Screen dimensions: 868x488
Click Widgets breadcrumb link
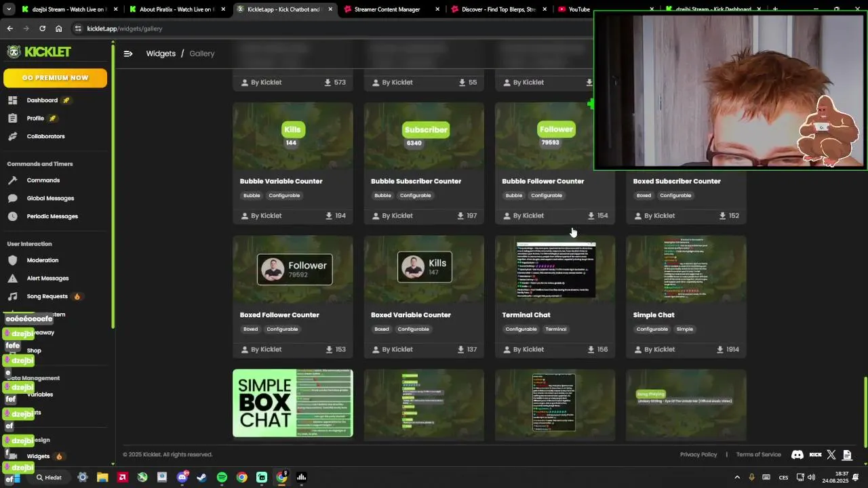point(161,54)
